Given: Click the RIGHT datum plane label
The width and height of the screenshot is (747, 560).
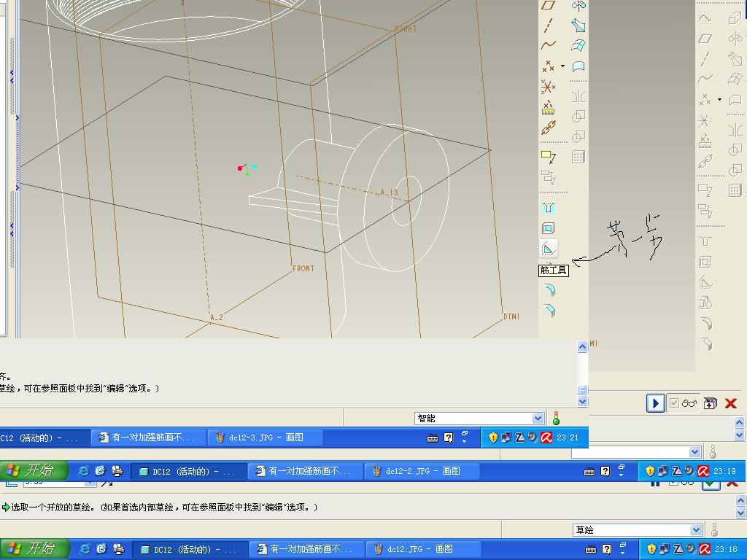Looking at the screenshot, I should (x=406, y=29).
